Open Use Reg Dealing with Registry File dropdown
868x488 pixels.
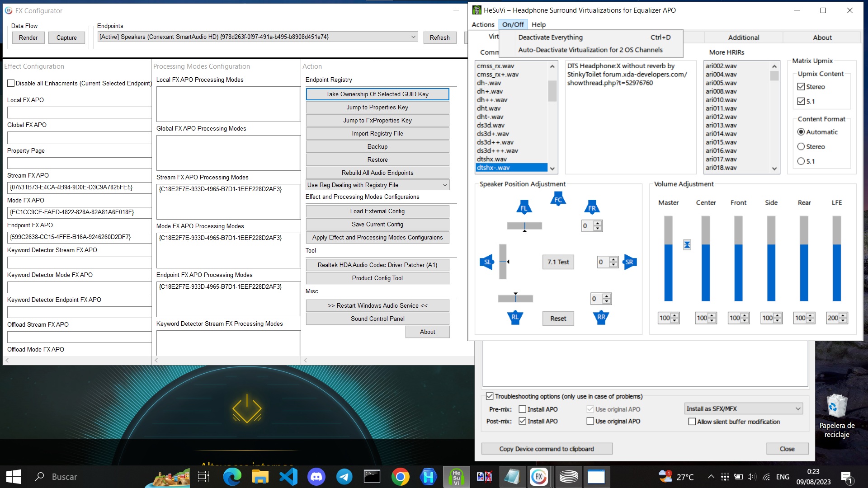377,185
